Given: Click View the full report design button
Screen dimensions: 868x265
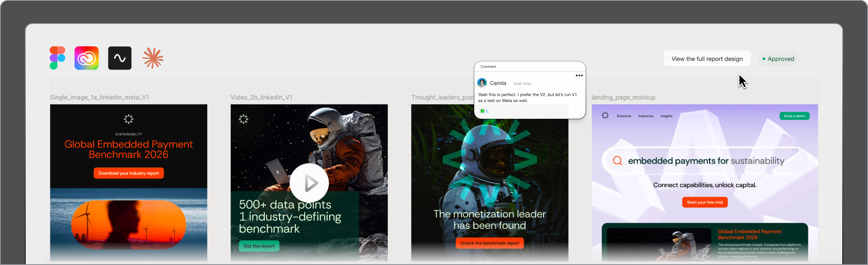Looking at the screenshot, I should 707,59.
